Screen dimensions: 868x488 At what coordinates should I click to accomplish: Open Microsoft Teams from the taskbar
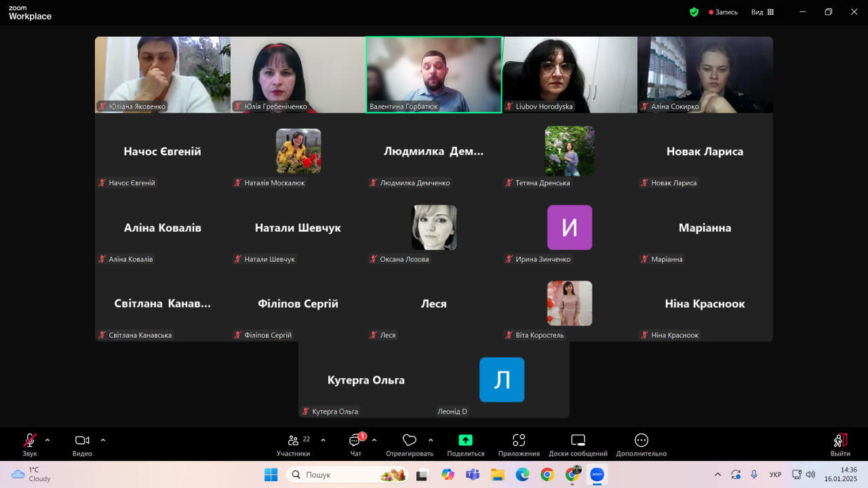point(473,474)
